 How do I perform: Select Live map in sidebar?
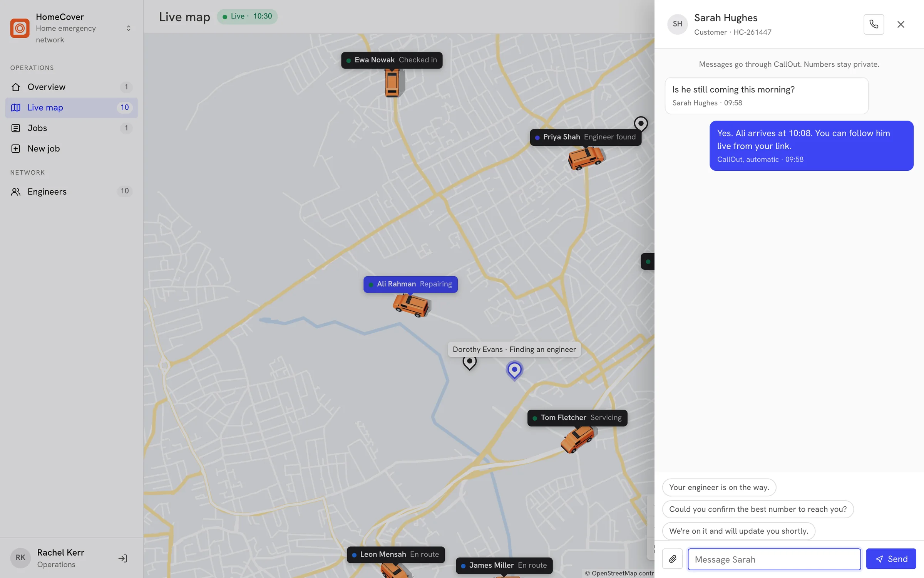pyautogui.click(x=72, y=108)
